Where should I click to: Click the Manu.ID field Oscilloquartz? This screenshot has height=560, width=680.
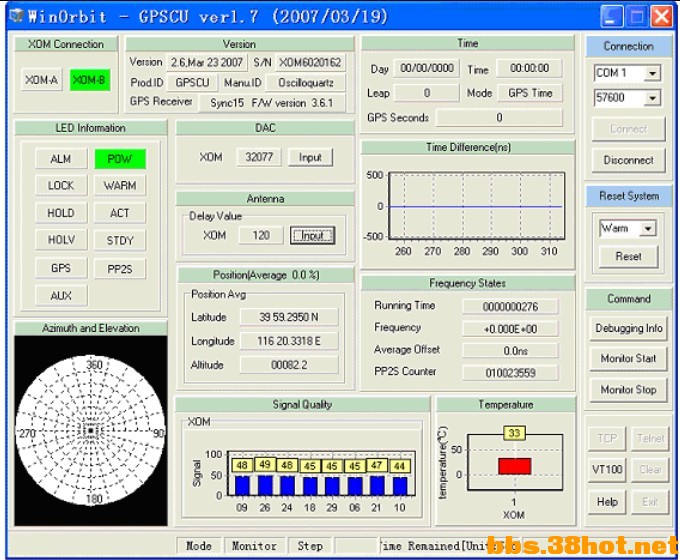pos(306,83)
